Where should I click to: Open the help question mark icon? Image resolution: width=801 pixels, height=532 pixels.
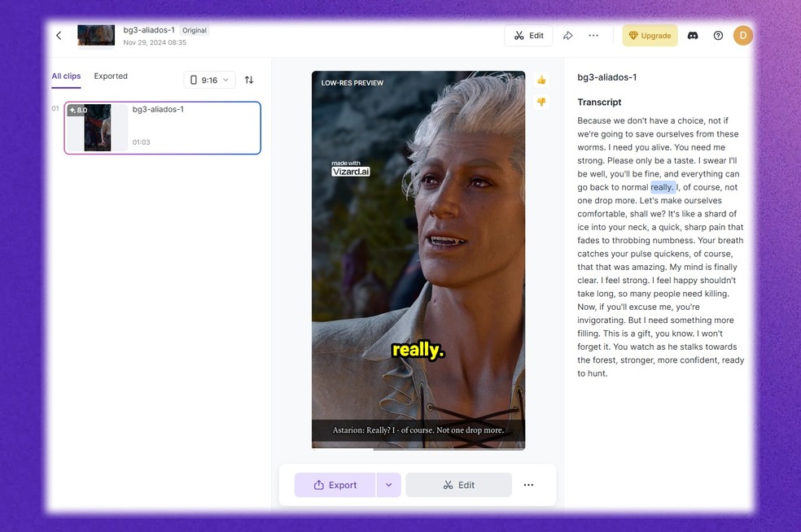pos(718,35)
